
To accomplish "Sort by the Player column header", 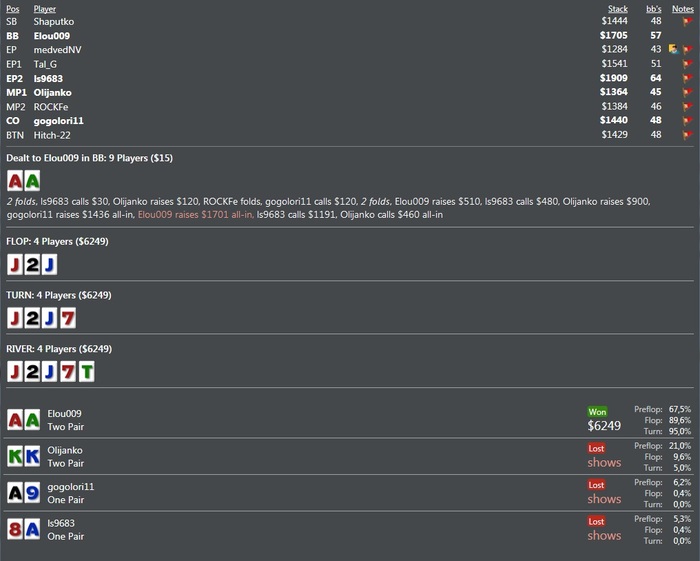I will pyautogui.click(x=45, y=9).
